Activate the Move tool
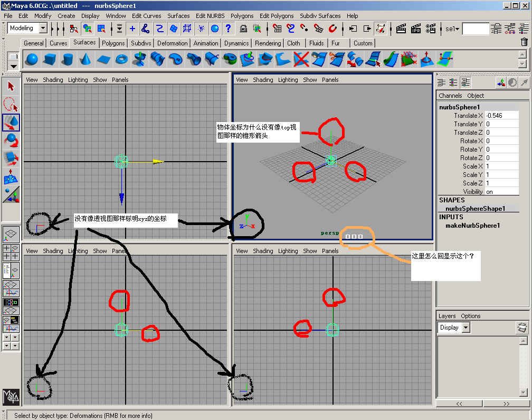 click(x=11, y=123)
